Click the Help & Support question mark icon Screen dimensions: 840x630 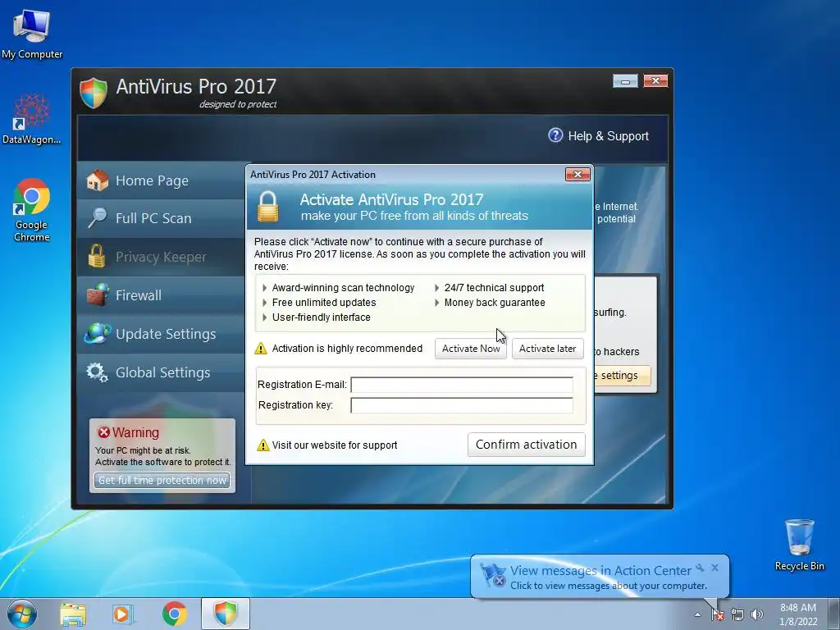pos(555,135)
